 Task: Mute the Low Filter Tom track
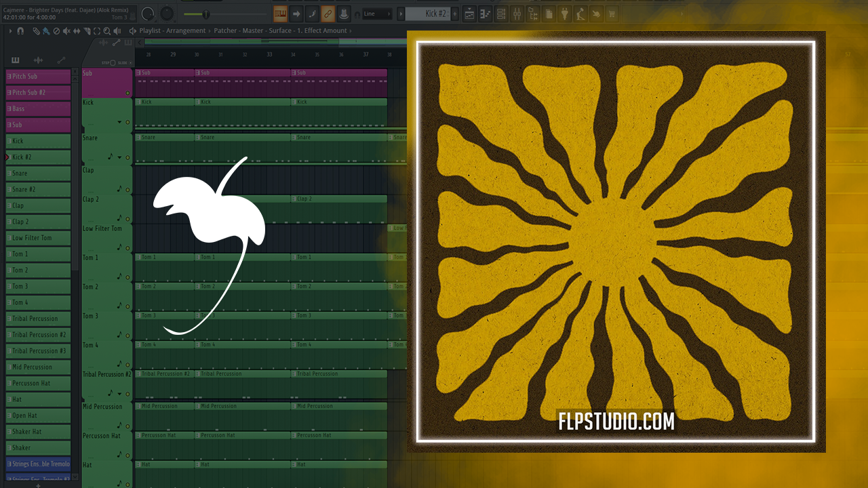click(127, 248)
